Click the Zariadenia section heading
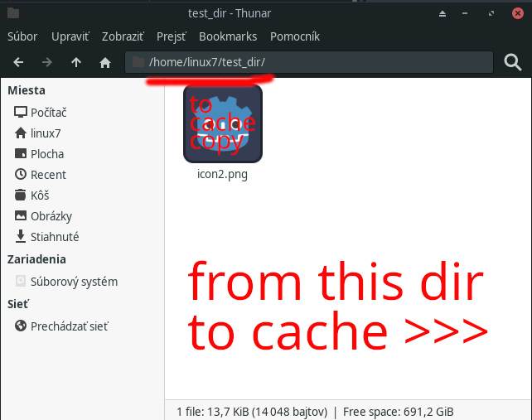Viewport: 532px width, 420px height. click(x=36, y=259)
